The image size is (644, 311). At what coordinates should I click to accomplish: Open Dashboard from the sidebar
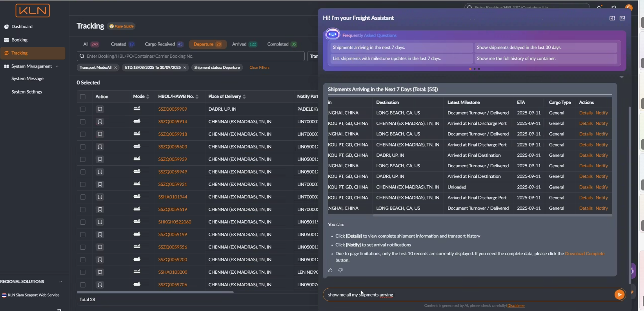coord(22,27)
